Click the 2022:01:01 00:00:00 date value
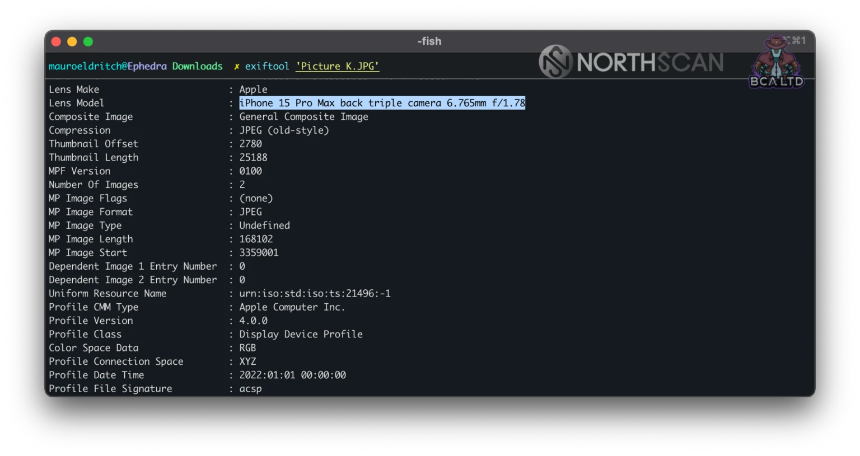Viewport: 860px width, 456px height. click(292, 375)
